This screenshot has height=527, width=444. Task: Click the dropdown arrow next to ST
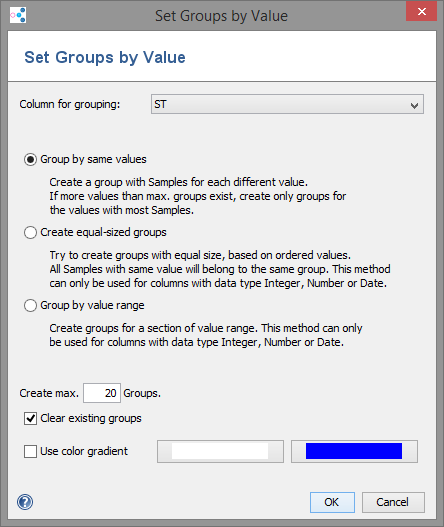click(x=414, y=105)
